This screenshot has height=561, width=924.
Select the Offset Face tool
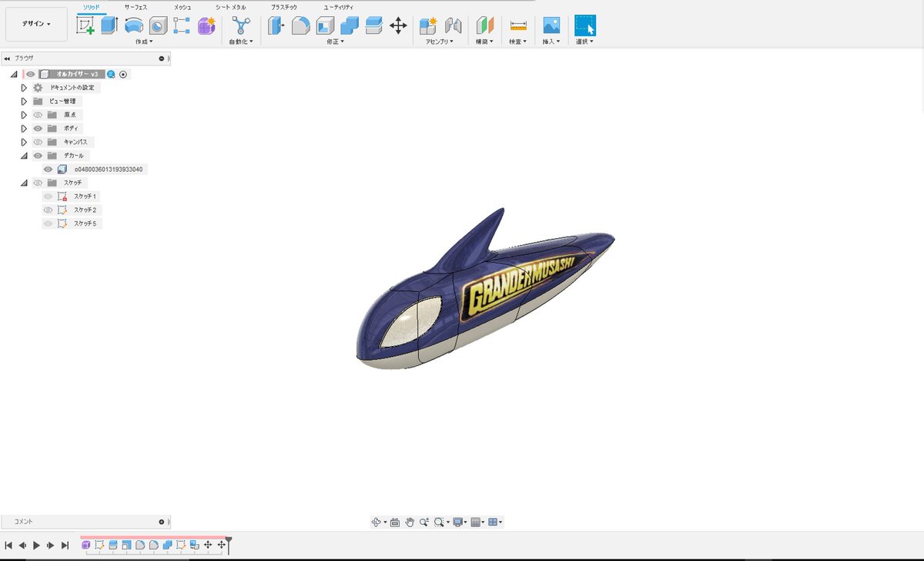(373, 25)
